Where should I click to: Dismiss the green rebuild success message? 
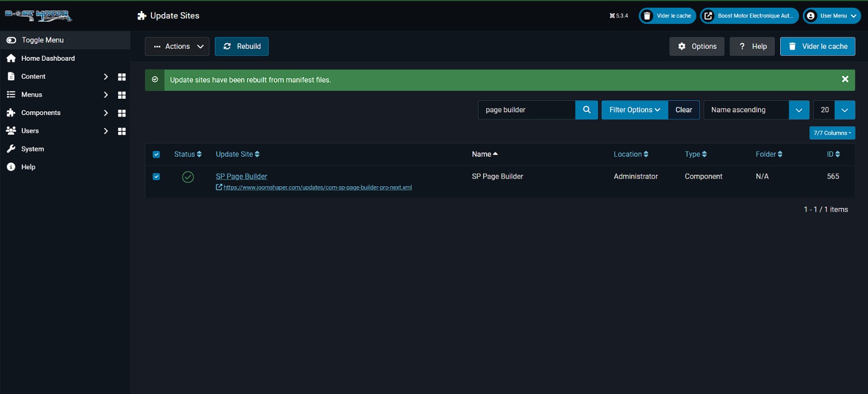coord(845,79)
